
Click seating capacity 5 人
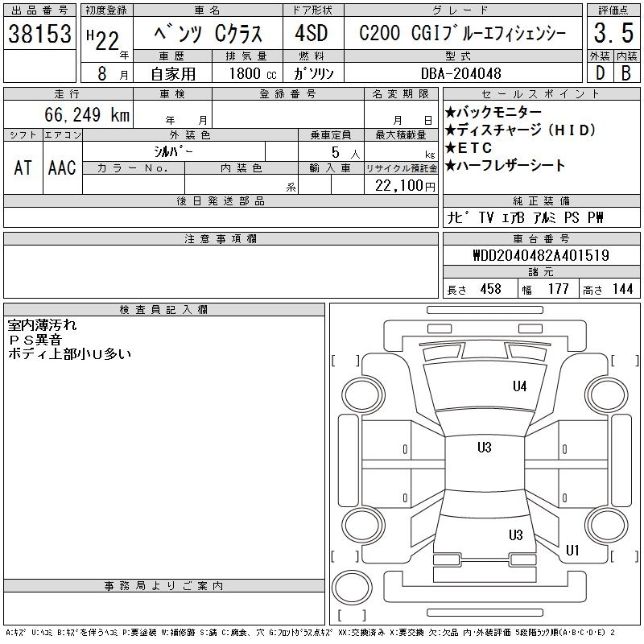pos(346,152)
